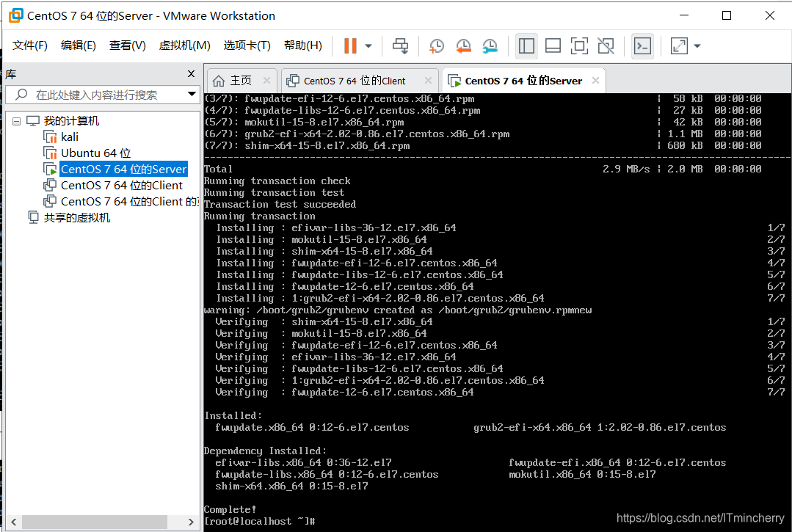Open the 文件(F) menu
Viewport: 792px width, 532px height.
pos(30,45)
